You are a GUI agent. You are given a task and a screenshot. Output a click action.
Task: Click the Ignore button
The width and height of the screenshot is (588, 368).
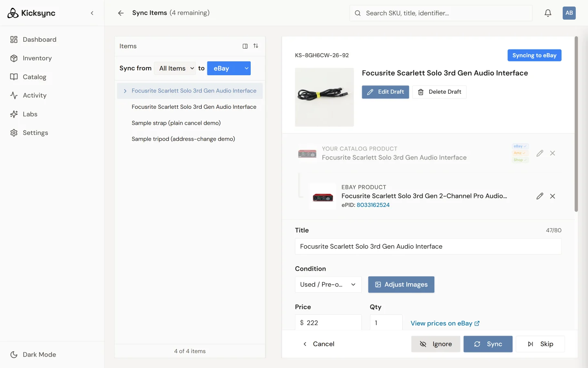436,344
